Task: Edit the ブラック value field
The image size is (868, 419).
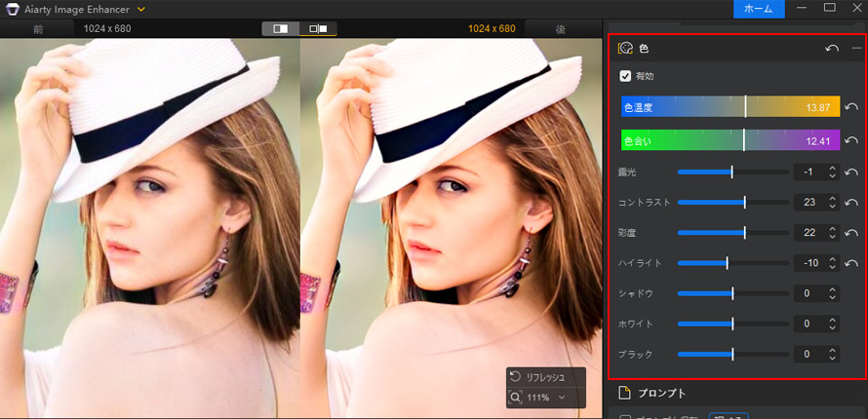Action: [x=809, y=354]
